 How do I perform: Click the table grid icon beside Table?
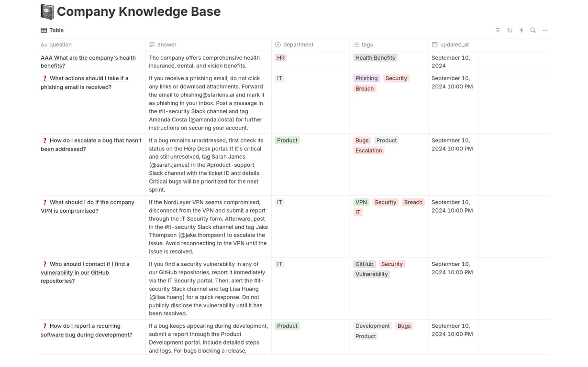pyautogui.click(x=44, y=30)
